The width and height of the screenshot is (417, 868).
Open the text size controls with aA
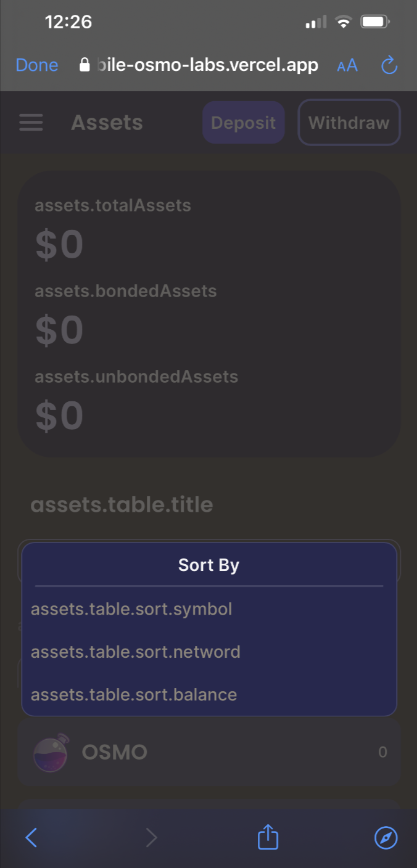coord(347,65)
